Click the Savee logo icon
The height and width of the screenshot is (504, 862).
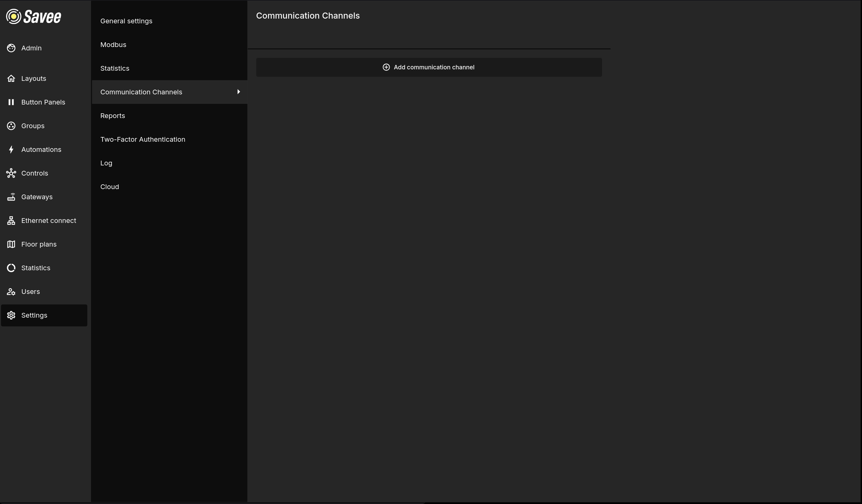(x=14, y=17)
